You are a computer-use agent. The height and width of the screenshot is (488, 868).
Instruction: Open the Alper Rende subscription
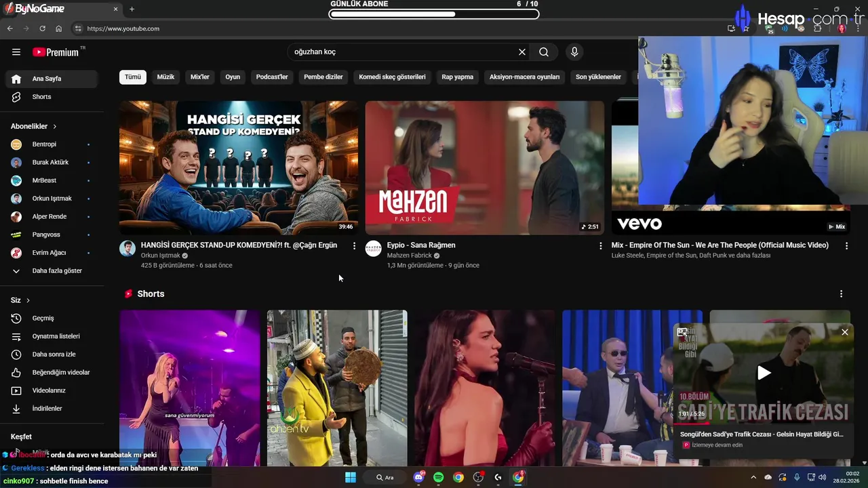(x=52, y=217)
